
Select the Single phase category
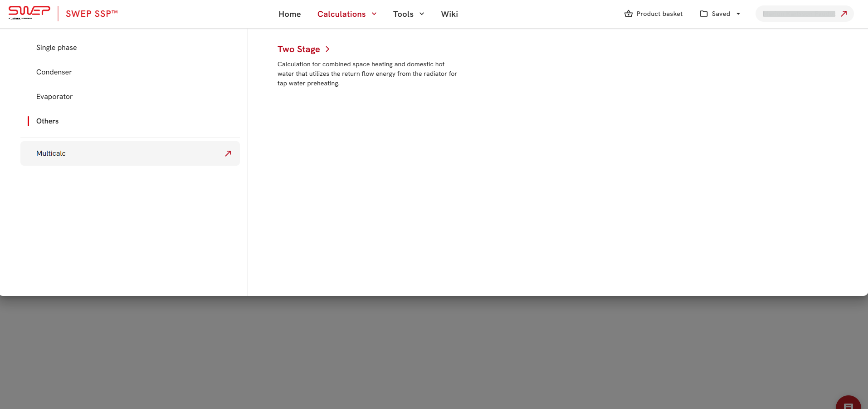[56, 48]
